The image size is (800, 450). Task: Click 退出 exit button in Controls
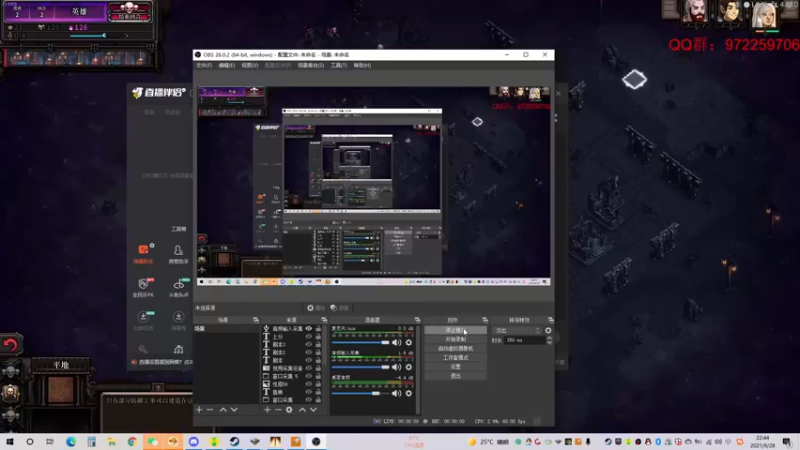tap(455, 376)
